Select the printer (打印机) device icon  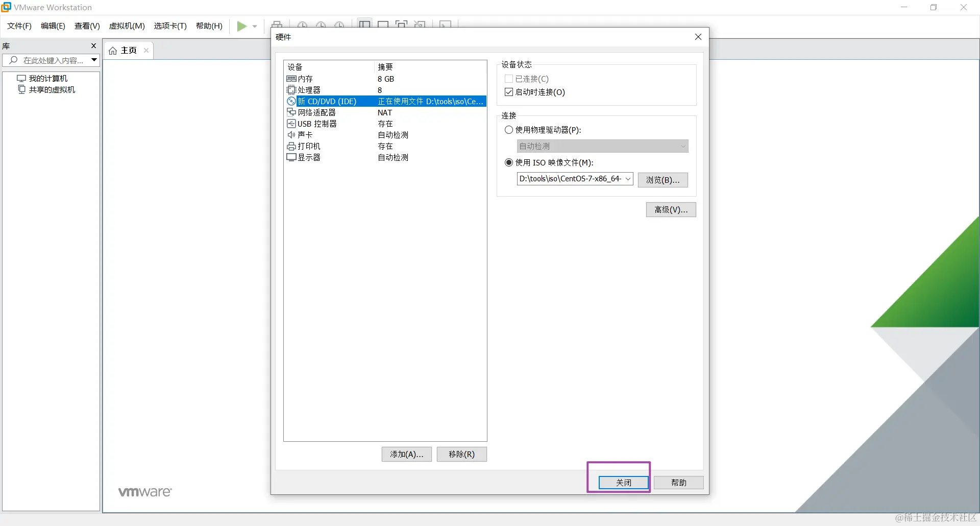point(291,146)
